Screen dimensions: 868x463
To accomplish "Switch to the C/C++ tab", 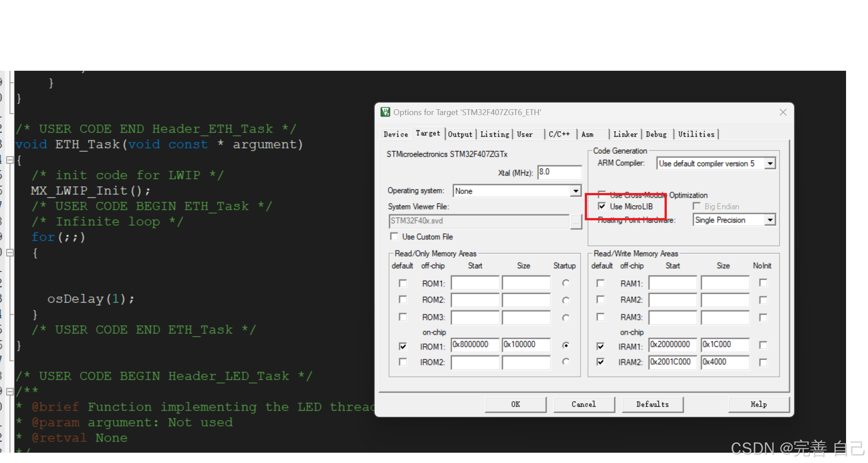I will tap(559, 134).
